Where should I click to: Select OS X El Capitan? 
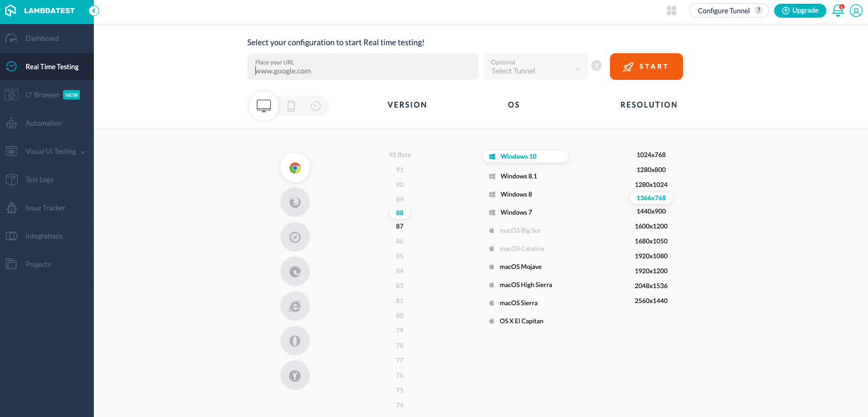516,321
